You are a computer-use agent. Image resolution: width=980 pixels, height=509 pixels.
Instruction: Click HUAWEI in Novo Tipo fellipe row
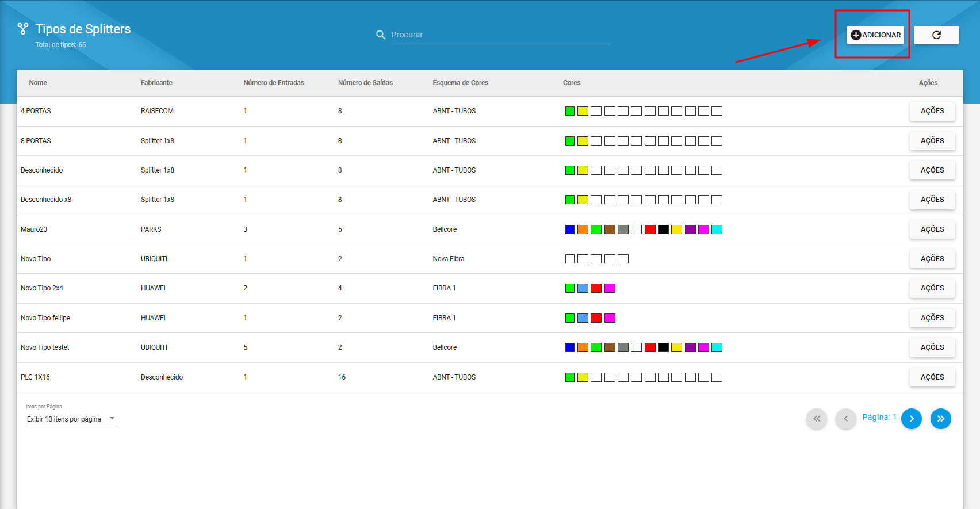pyautogui.click(x=153, y=318)
